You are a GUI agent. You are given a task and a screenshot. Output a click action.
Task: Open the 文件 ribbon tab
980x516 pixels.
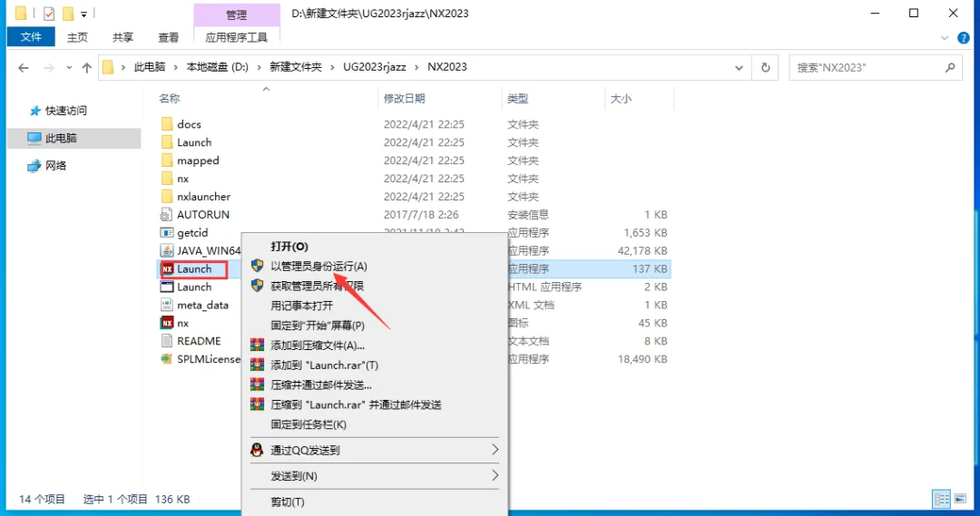(31, 37)
